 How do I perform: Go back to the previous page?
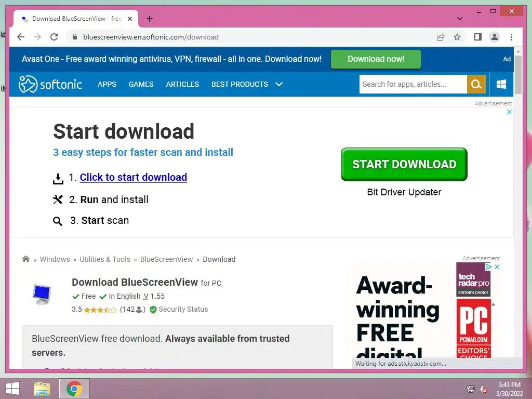click(x=21, y=37)
